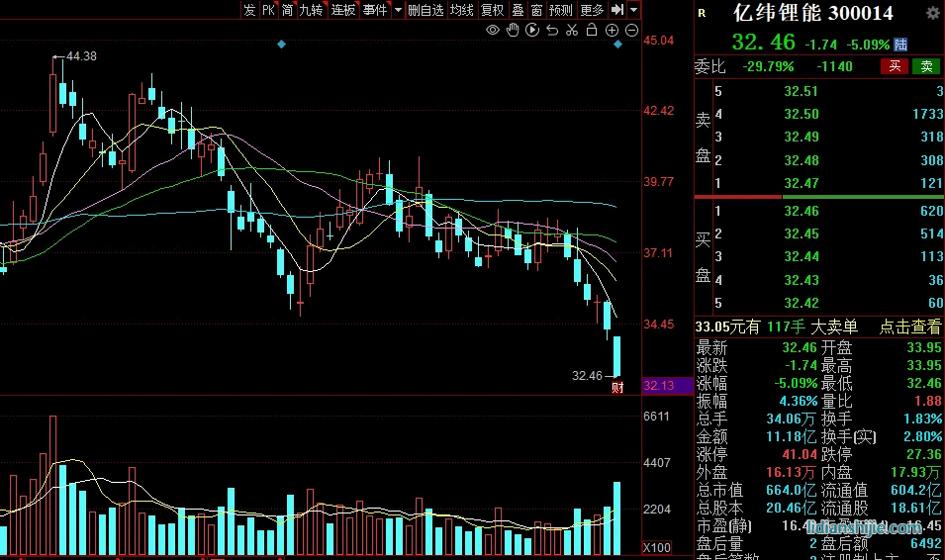The image size is (945, 560).
Task: Click the eye visibility icon above chart
Action: tap(493, 31)
